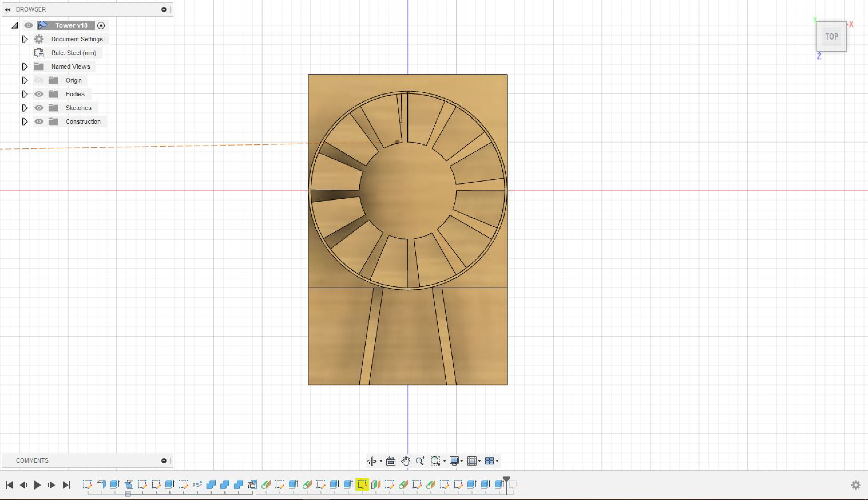The height and width of the screenshot is (500, 868).
Task: Select the Orbit navigation tool
Action: [x=372, y=461]
